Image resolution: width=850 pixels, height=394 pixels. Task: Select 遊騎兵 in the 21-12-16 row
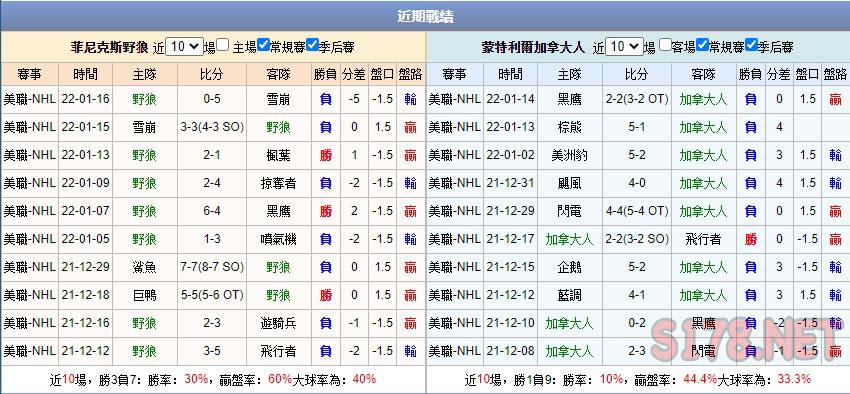[x=278, y=324]
